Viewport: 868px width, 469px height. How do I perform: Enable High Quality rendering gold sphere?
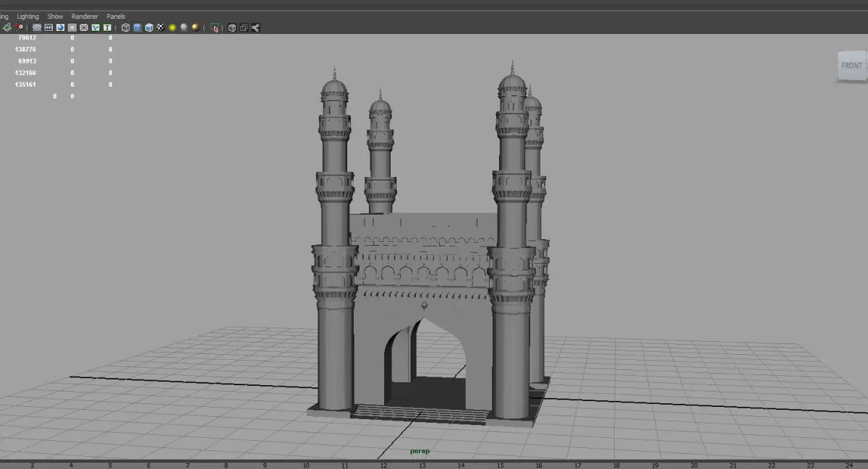click(195, 27)
